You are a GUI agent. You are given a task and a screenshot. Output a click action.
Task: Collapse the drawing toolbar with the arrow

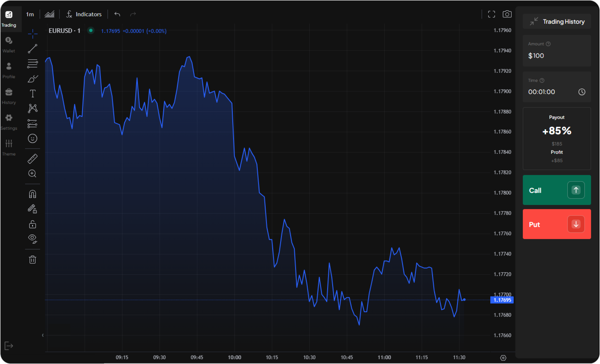[x=43, y=335]
